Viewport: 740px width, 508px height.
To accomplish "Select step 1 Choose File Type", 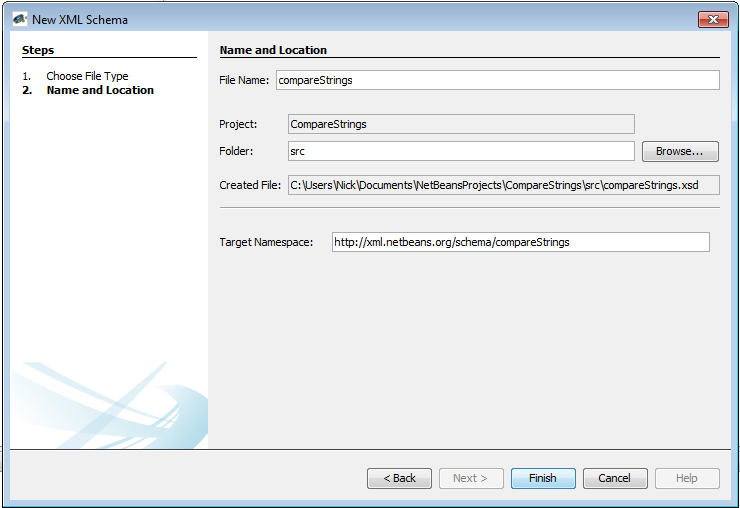I will tap(87, 76).
